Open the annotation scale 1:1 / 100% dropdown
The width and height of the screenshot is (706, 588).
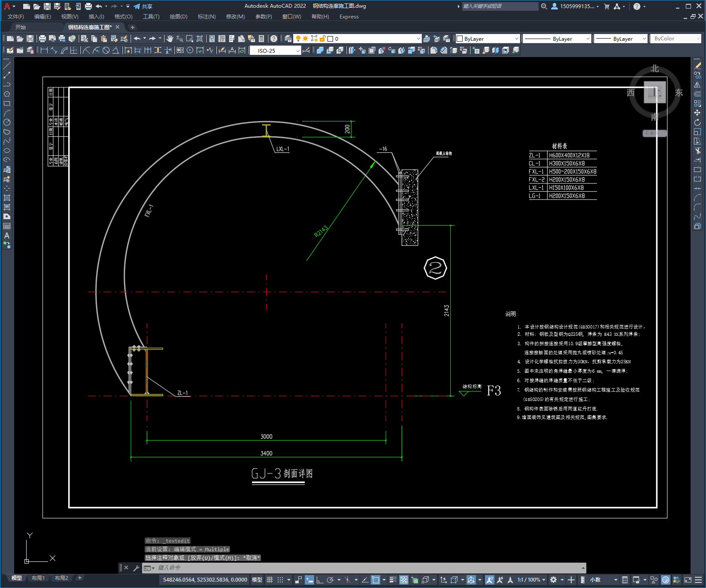[x=531, y=580]
